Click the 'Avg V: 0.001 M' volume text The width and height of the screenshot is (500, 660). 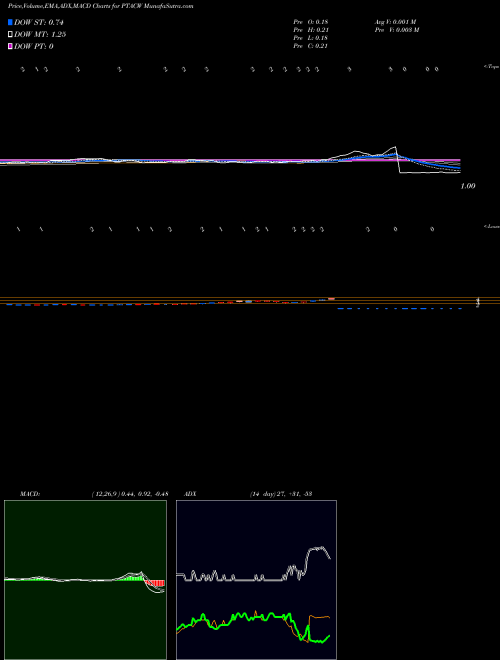coord(395,22)
